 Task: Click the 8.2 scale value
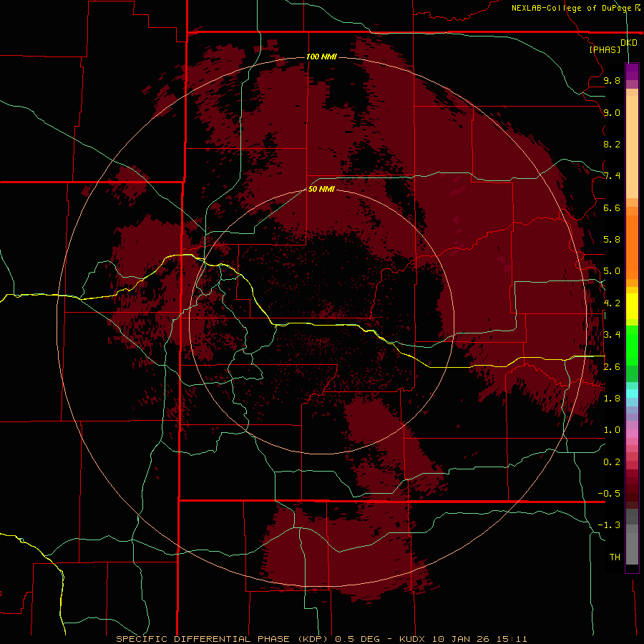pos(612,144)
